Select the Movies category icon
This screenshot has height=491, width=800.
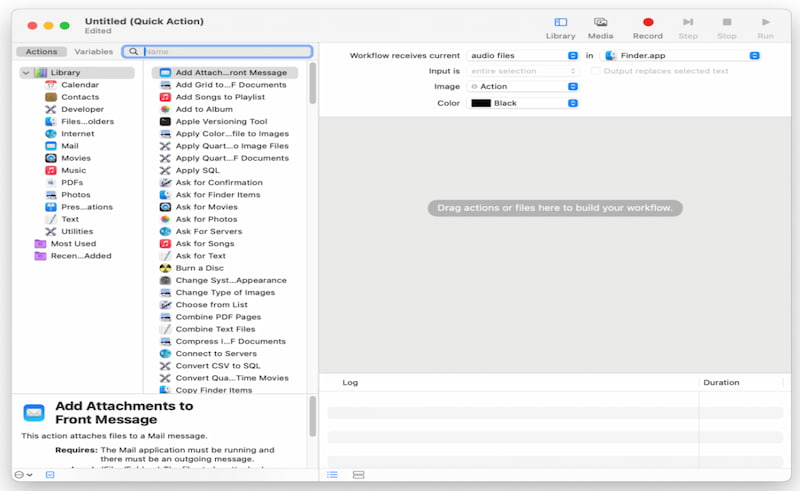coord(51,158)
